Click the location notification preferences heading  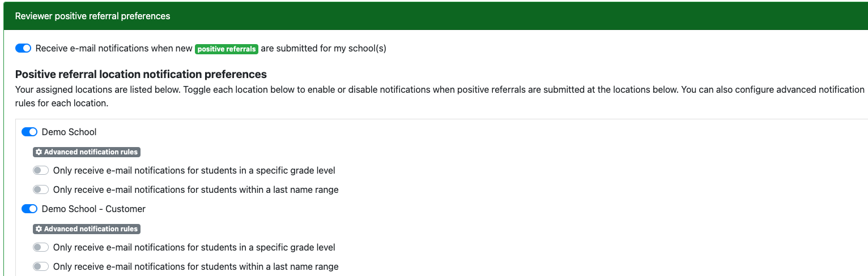[141, 74]
